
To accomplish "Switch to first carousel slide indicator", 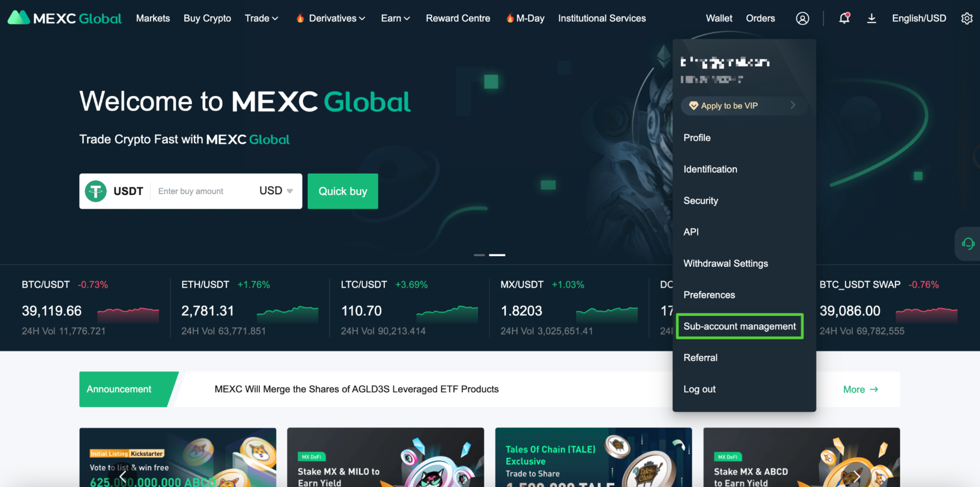I will pyautogui.click(x=479, y=255).
